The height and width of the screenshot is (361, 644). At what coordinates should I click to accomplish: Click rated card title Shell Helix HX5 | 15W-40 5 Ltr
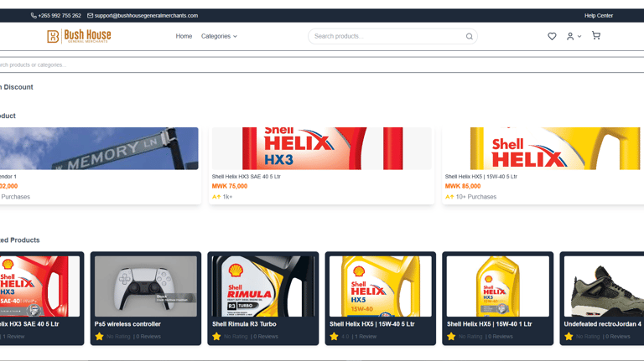372,324
